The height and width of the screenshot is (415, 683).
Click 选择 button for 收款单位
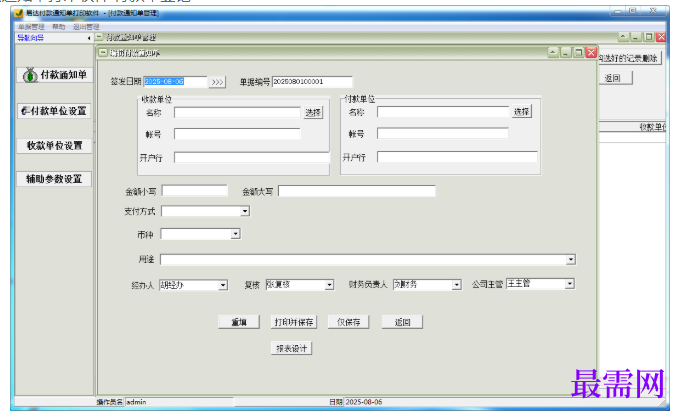pos(313,113)
